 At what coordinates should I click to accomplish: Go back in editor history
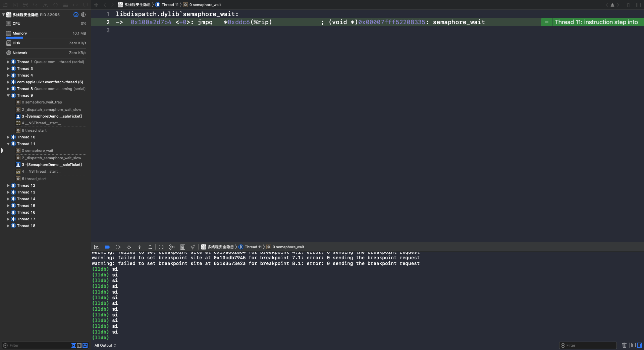[105, 5]
